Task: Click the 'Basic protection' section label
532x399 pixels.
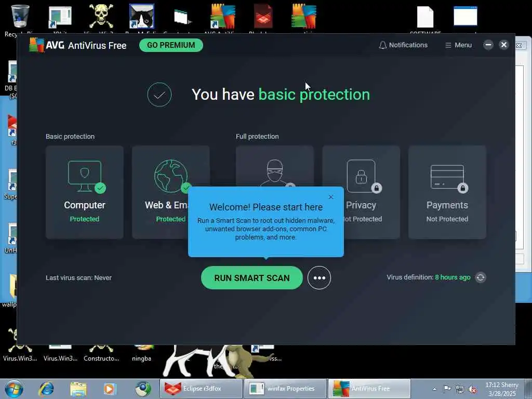Action: point(70,137)
